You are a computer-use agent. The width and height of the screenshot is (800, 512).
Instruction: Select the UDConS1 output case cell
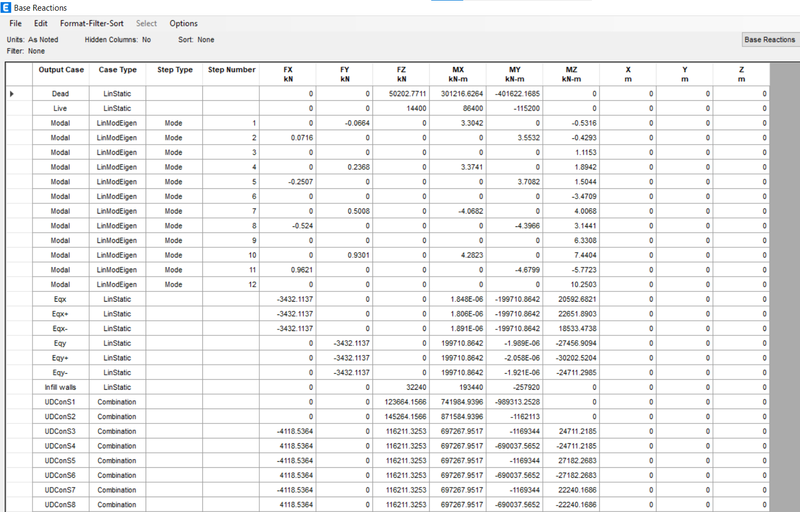61,402
